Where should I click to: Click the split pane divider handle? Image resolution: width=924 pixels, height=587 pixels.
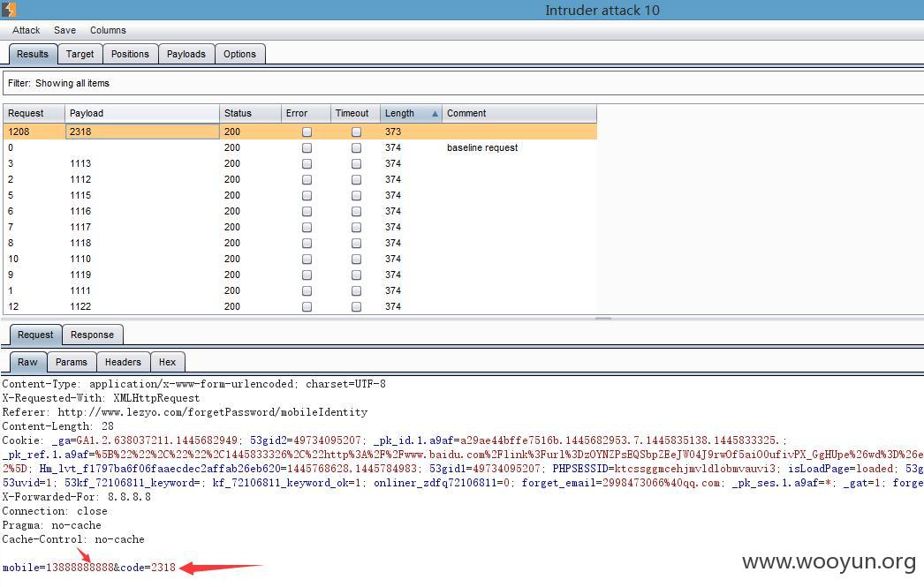coord(603,319)
